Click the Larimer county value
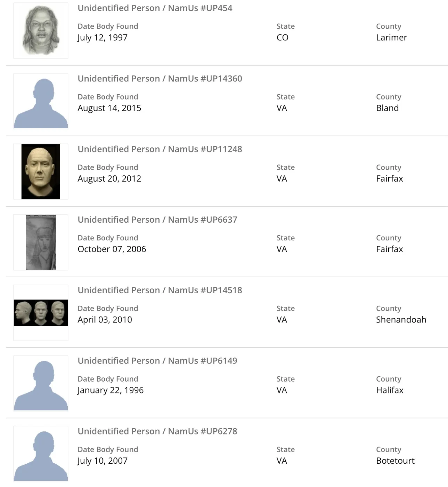This screenshot has width=448, height=487. (x=391, y=38)
